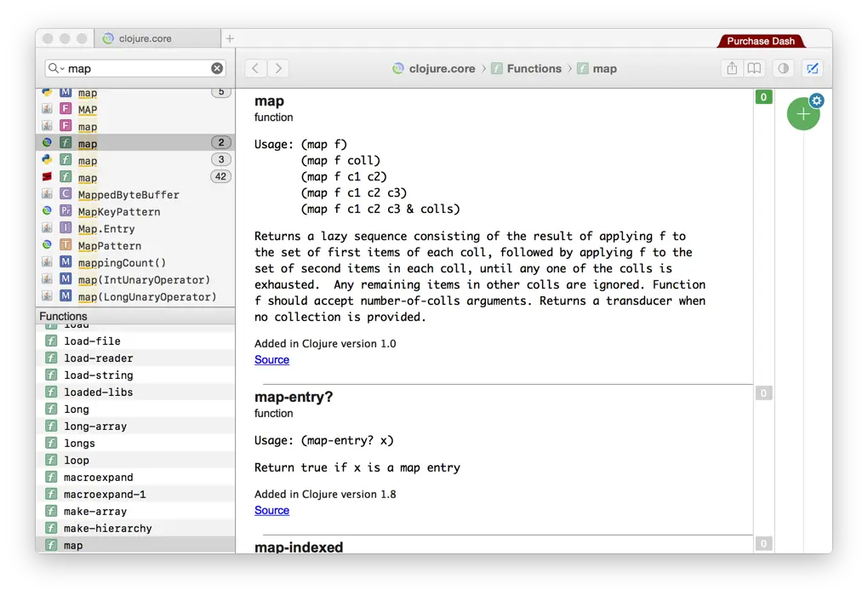Select mappingCount() in results
Viewport: 868px width, 596px height.
135,262
